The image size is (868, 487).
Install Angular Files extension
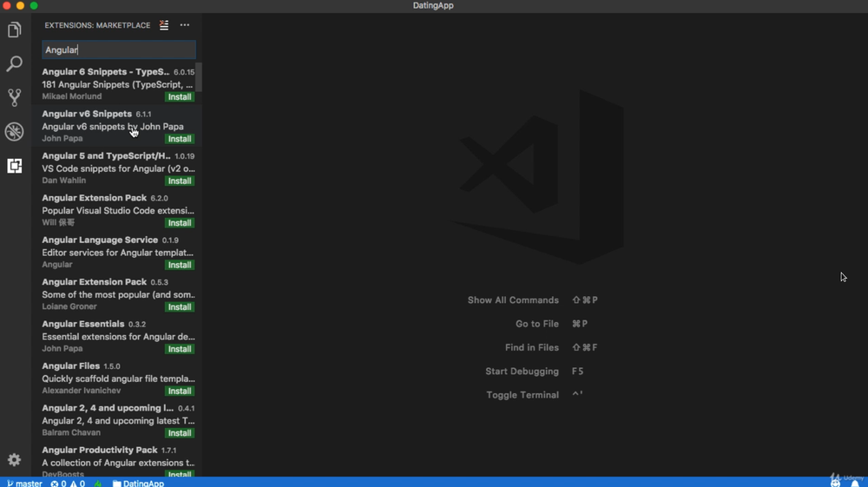[x=180, y=392]
